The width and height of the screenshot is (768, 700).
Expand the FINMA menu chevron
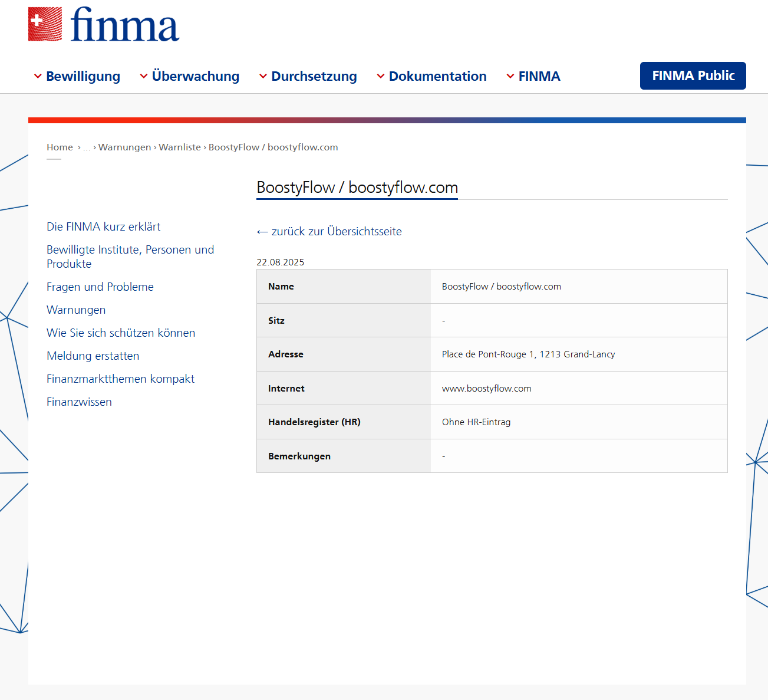510,76
